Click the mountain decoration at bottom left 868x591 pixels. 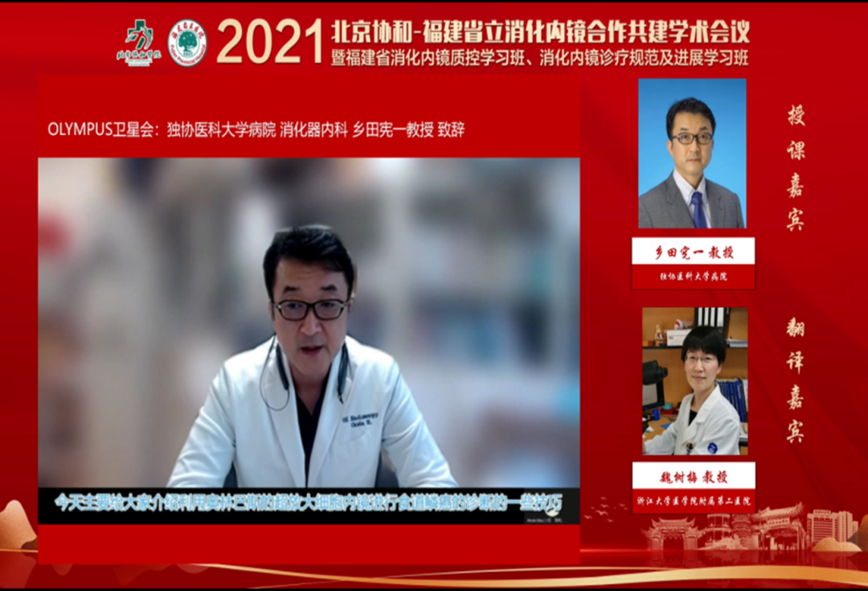click(x=20, y=531)
